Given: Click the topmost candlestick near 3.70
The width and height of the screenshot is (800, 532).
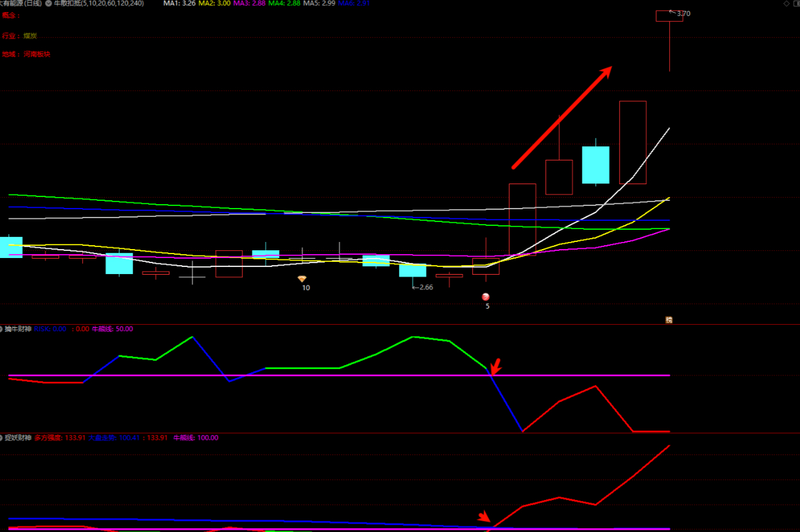Looking at the screenshot, I should point(669,16).
